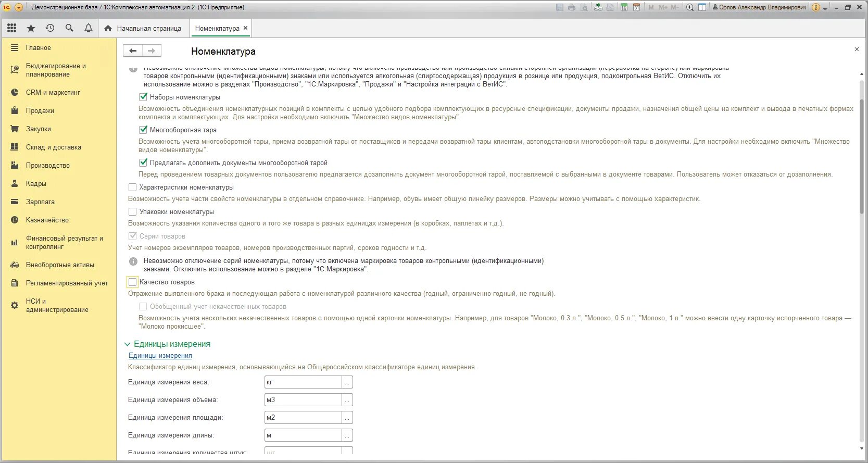The image size is (868, 463).
Task: Open Склад и доставка section
Action: [x=54, y=147]
